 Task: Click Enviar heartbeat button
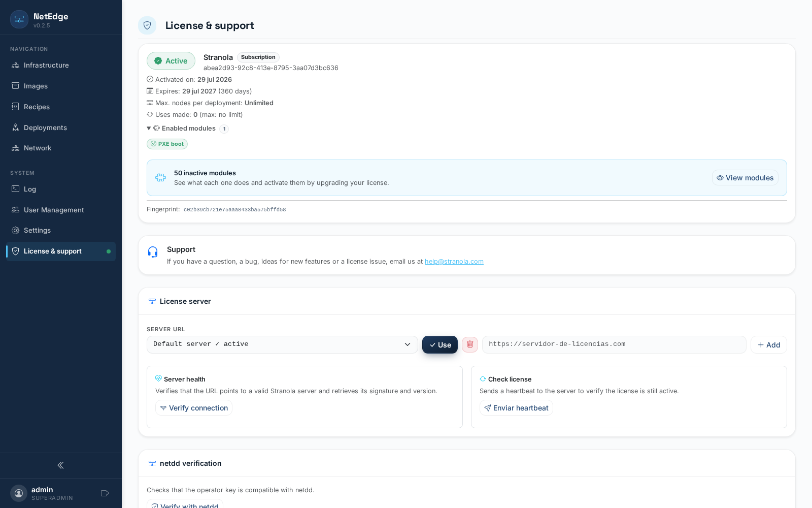516,408
